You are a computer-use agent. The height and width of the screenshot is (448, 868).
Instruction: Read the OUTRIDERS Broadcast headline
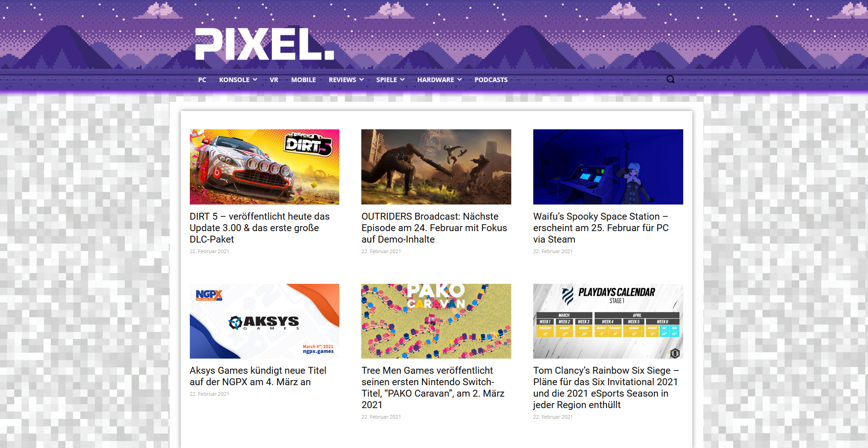tap(434, 228)
